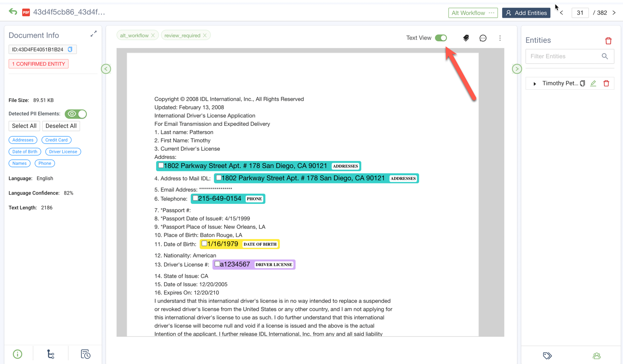Expand the Document Info panel
623x364 pixels.
94,34
